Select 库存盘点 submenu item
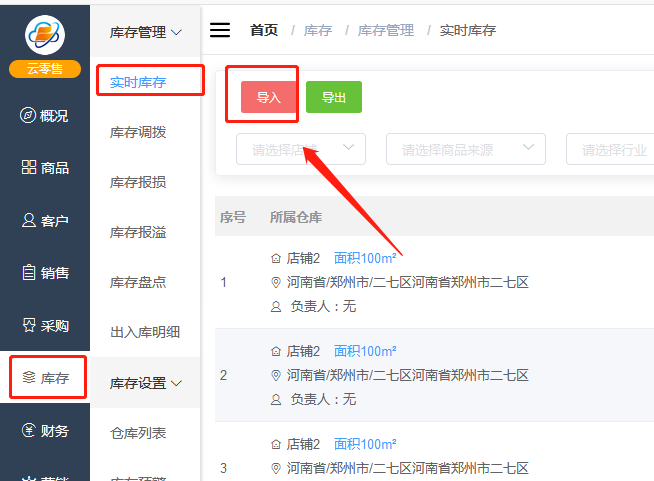Viewport: 654px width, 481px height. coord(138,282)
